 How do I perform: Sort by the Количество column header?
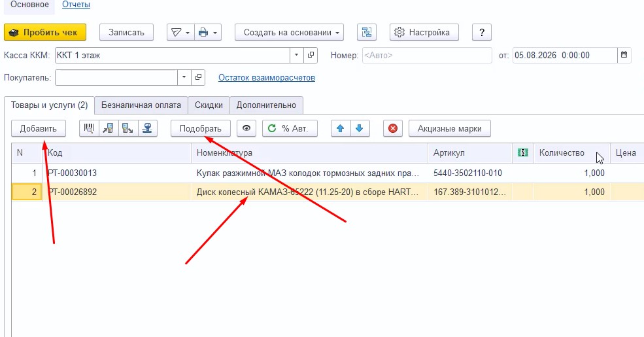click(572, 153)
